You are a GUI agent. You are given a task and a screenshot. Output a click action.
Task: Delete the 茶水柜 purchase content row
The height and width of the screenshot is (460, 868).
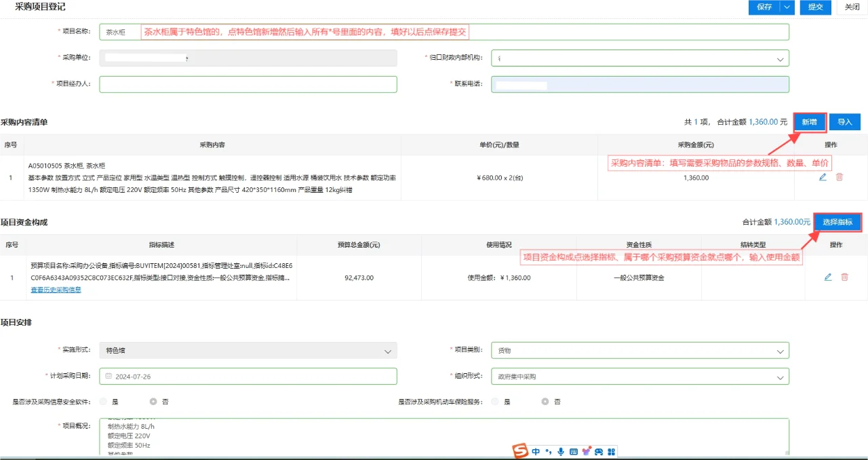point(840,177)
